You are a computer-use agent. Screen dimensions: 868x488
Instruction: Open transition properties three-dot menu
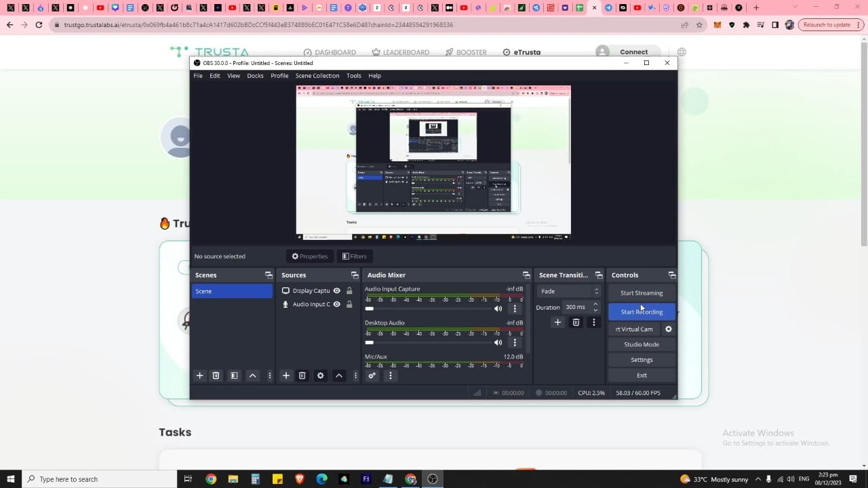pos(593,322)
